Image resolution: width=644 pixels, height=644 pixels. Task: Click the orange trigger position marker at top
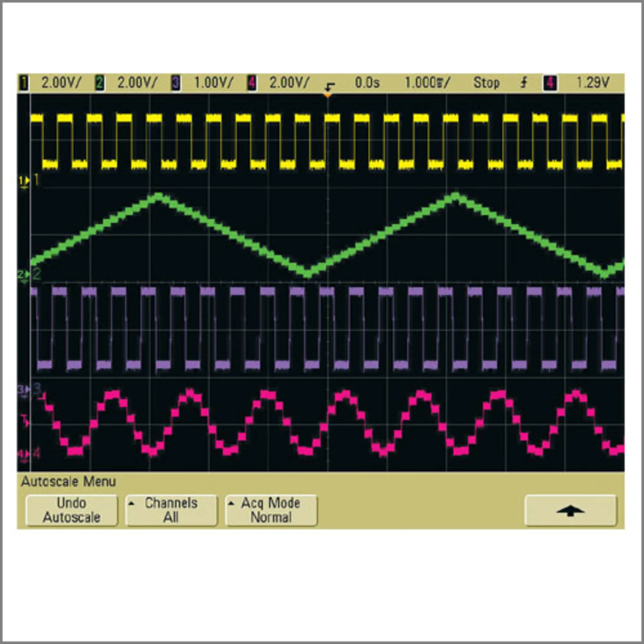point(328,94)
